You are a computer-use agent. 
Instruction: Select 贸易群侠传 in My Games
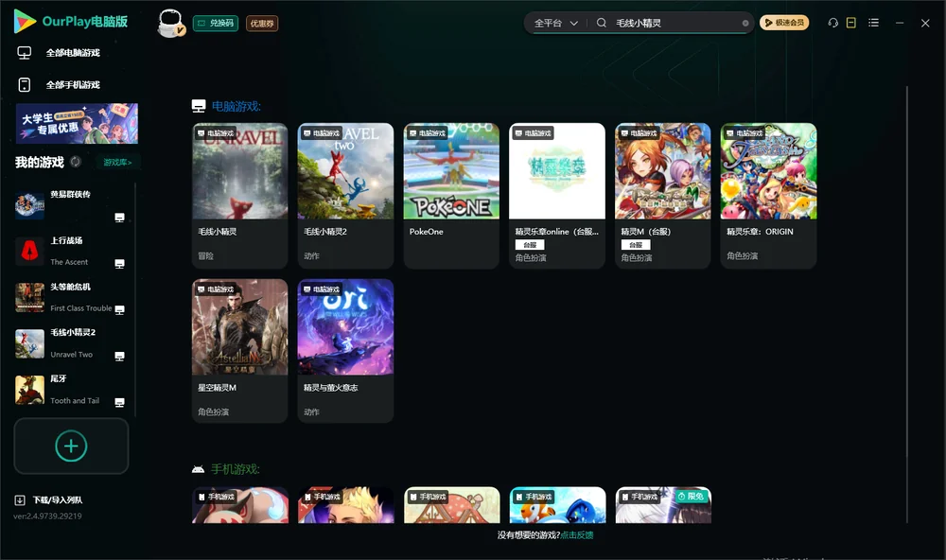tap(71, 206)
